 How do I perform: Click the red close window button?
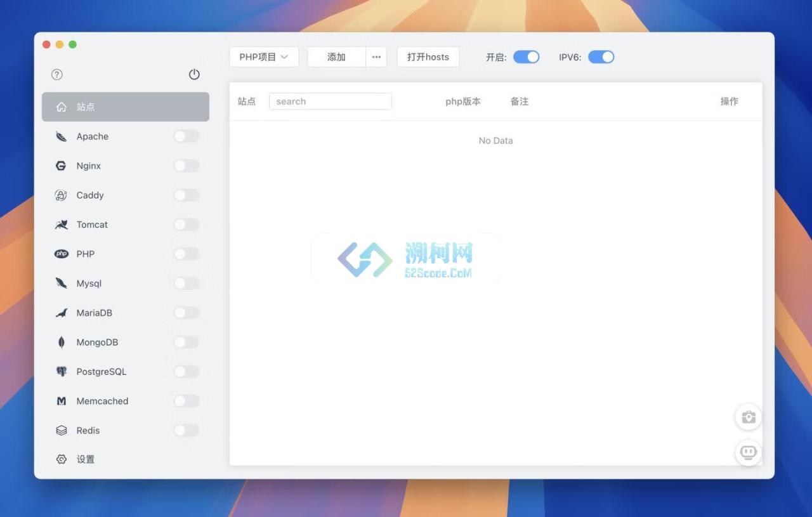point(46,44)
